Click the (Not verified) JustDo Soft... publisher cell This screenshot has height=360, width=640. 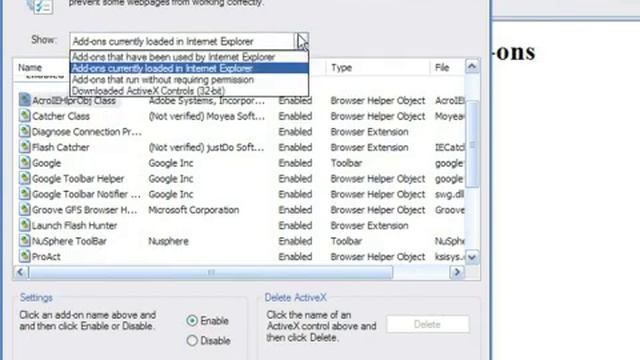coord(206,147)
